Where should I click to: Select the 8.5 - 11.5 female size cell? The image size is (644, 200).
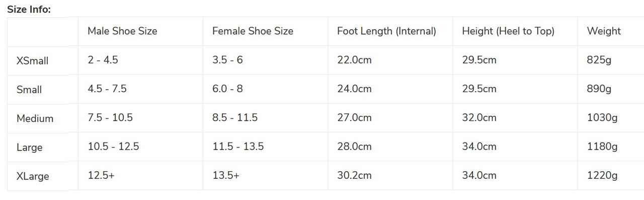pos(235,118)
